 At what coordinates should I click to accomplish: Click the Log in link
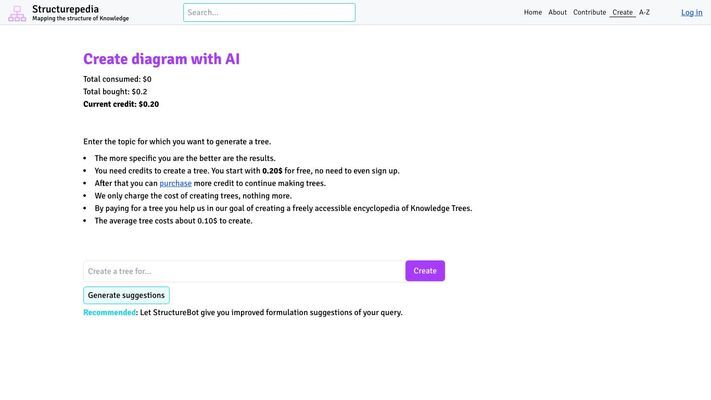click(x=692, y=13)
